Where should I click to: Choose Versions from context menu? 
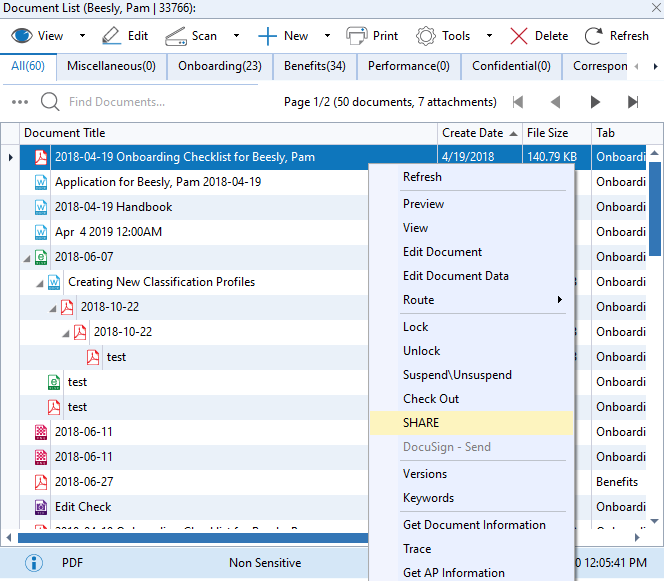coord(471,473)
